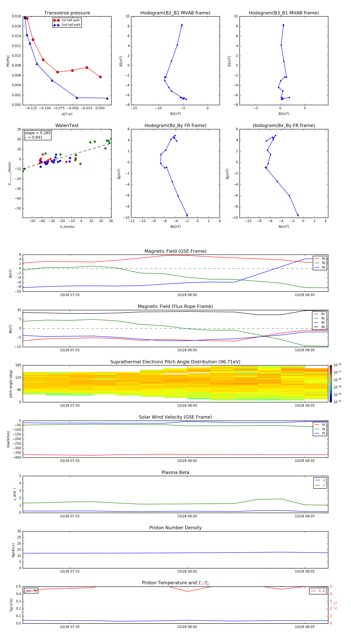
Task: Click the 'Vx' legend entry in velocity plot
Action: tap(320, 424)
